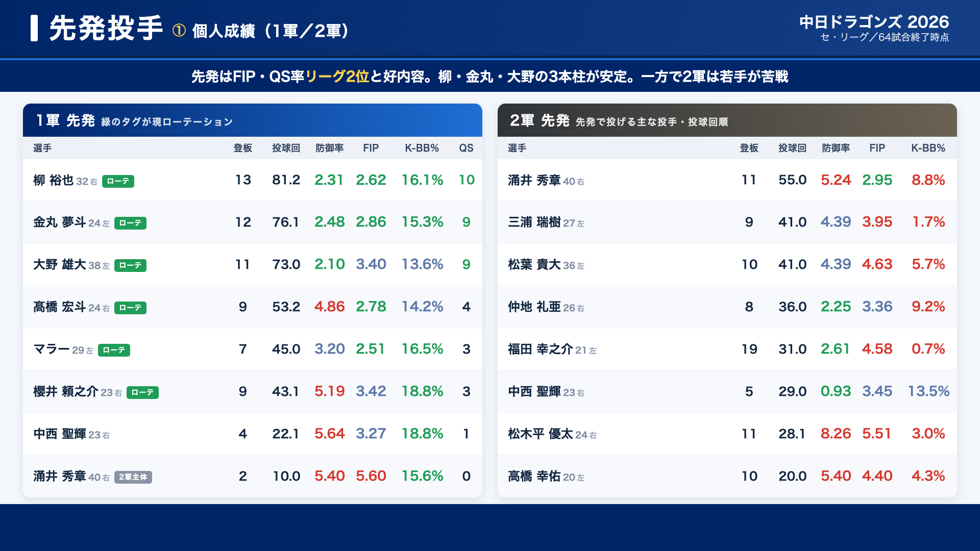Click the ローテ tag beside マラー
This screenshot has height=551, width=980.
[114, 350]
